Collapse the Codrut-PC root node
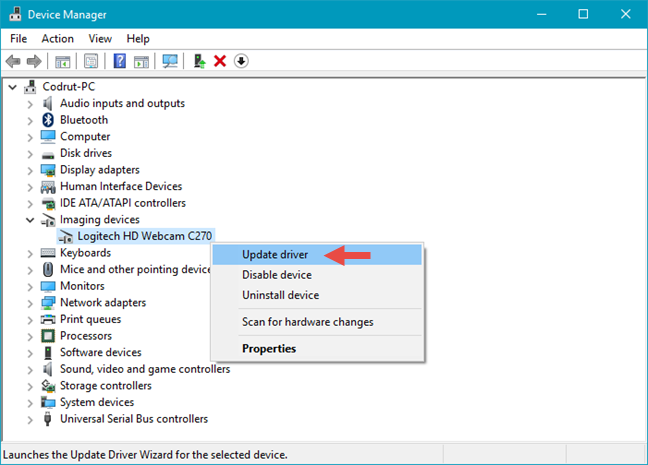Image resolution: width=648 pixels, height=465 pixels. click(13, 87)
